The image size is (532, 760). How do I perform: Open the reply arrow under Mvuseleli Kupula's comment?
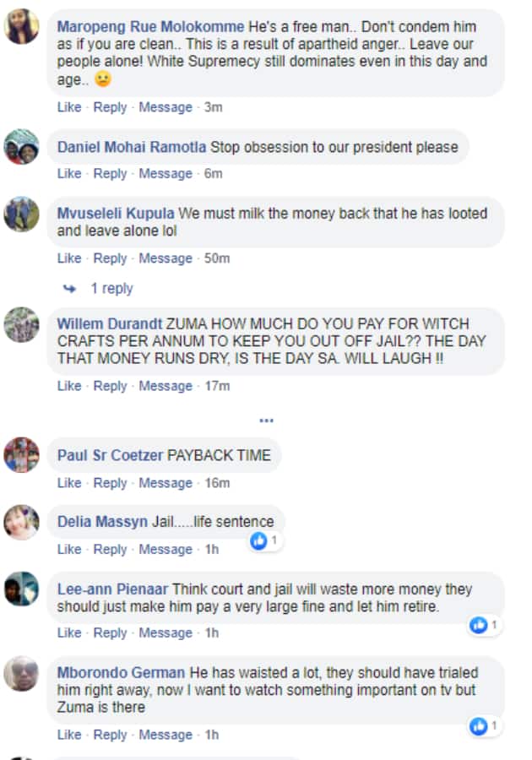click(70, 289)
